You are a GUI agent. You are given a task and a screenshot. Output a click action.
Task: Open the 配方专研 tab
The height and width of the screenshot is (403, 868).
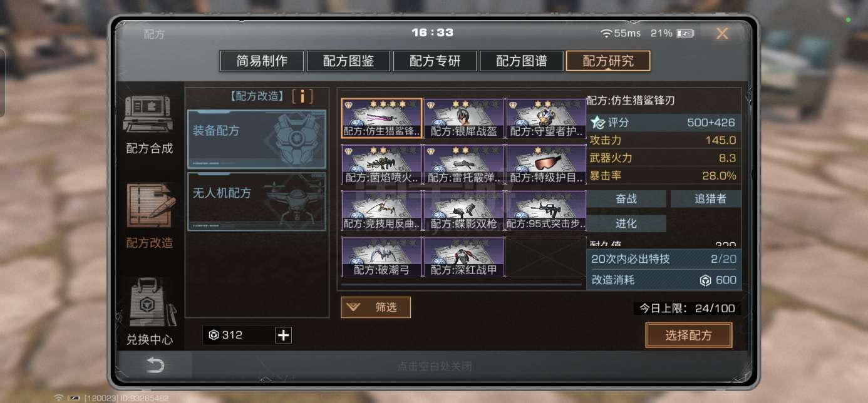click(435, 61)
